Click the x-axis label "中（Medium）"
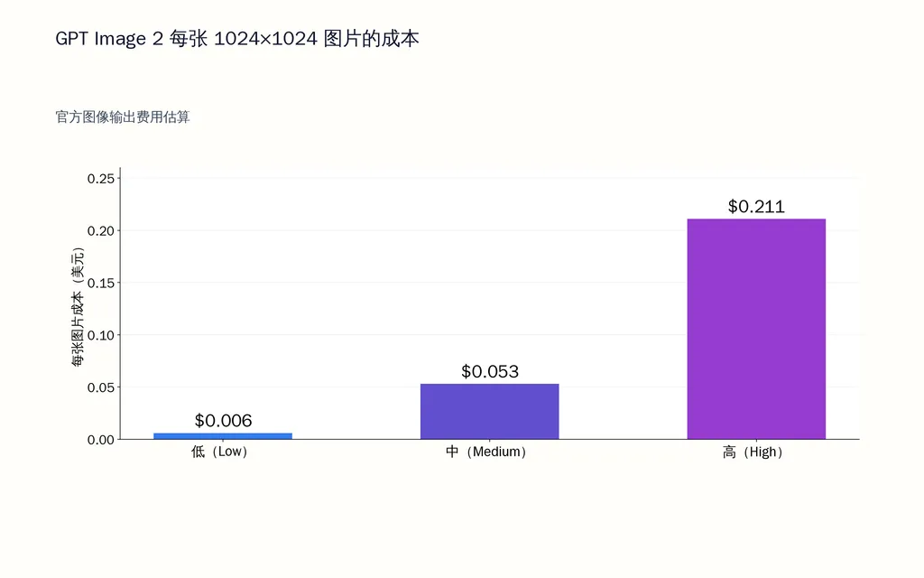 tap(486, 452)
